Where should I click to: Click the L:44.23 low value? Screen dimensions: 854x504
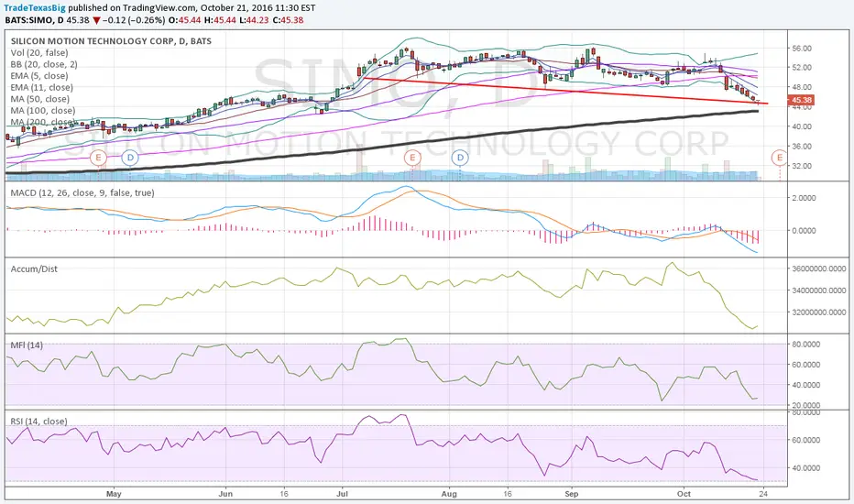point(255,20)
